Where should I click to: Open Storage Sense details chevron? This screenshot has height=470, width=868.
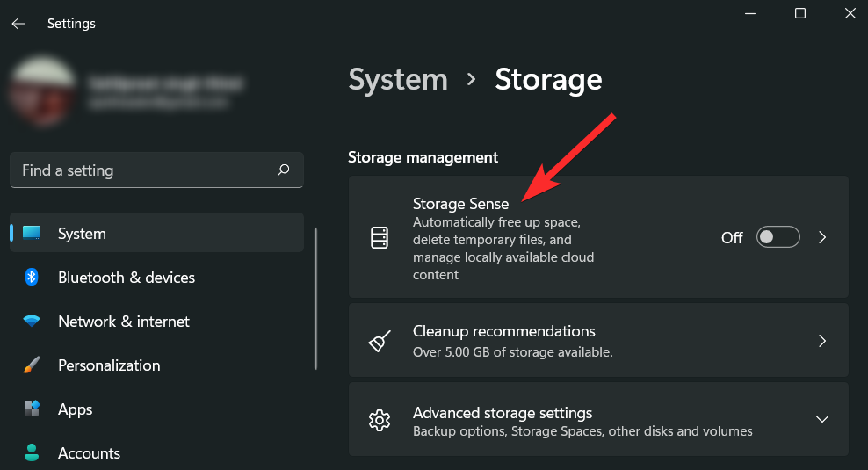click(x=822, y=237)
